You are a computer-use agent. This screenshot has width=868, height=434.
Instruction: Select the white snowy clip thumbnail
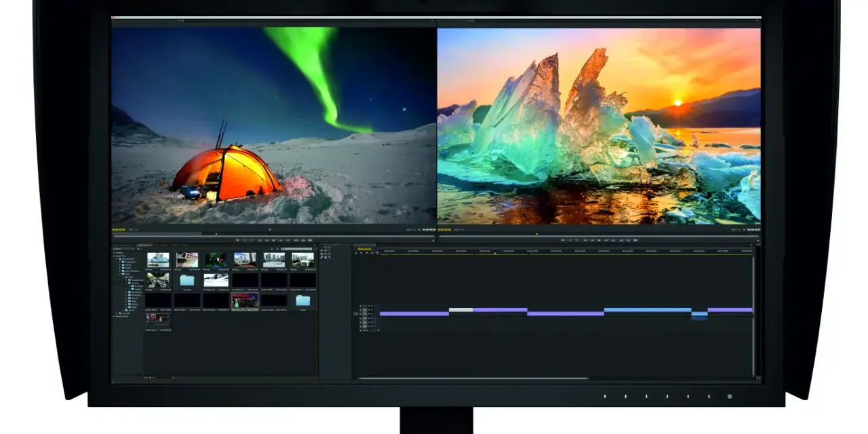click(216, 280)
